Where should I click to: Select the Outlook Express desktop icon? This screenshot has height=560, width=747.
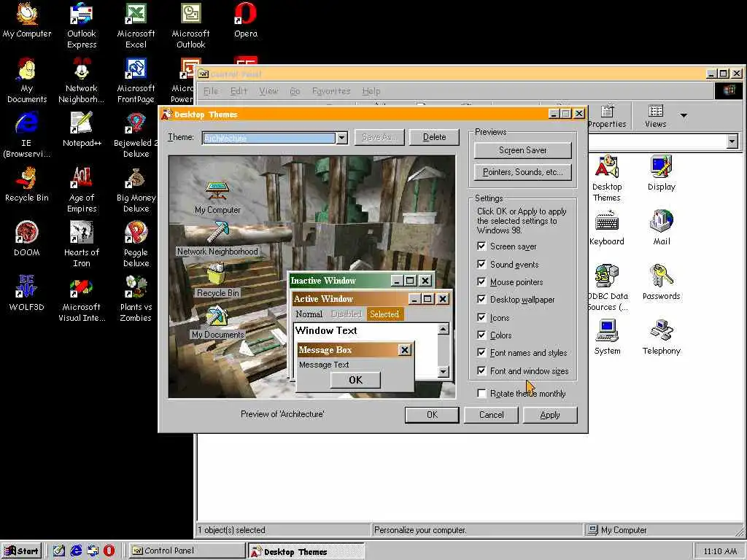click(82, 26)
